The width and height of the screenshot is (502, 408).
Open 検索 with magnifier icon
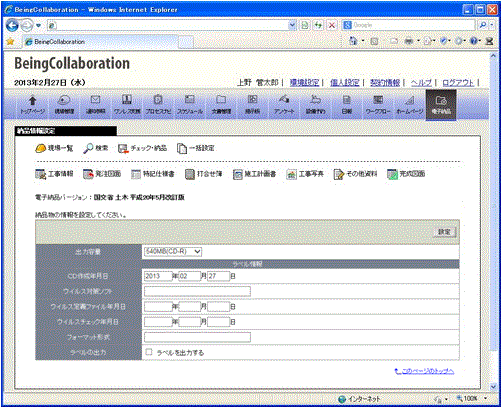(96, 148)
